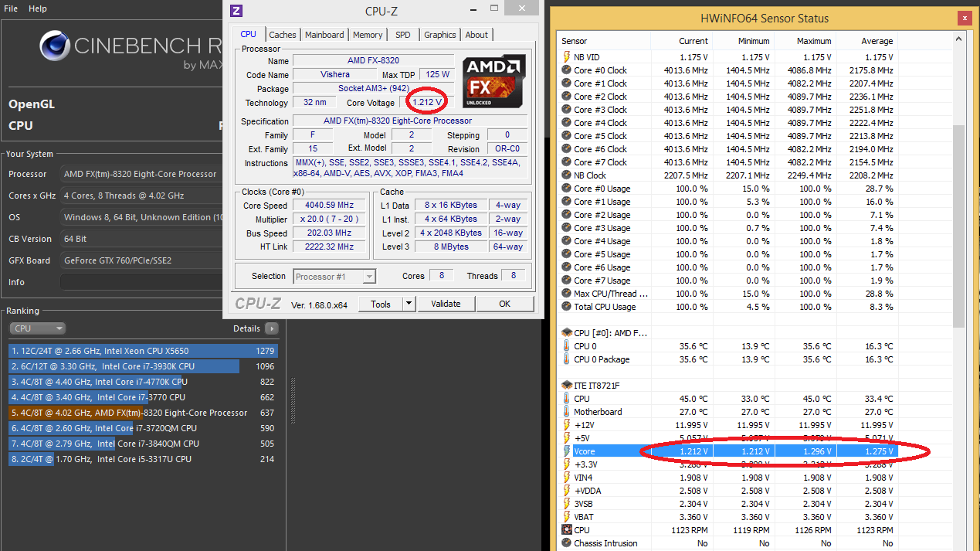Click the CPU [#0]: AMD F... chip icon
Screen dimensions: 980x551
click(567, 333)
